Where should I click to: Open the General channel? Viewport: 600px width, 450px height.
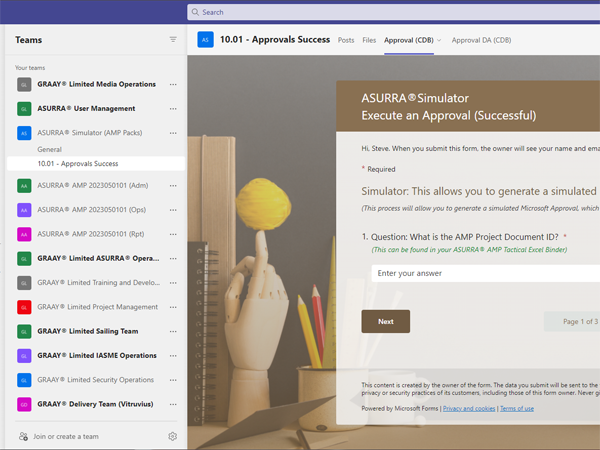click(x=49, y=150)
